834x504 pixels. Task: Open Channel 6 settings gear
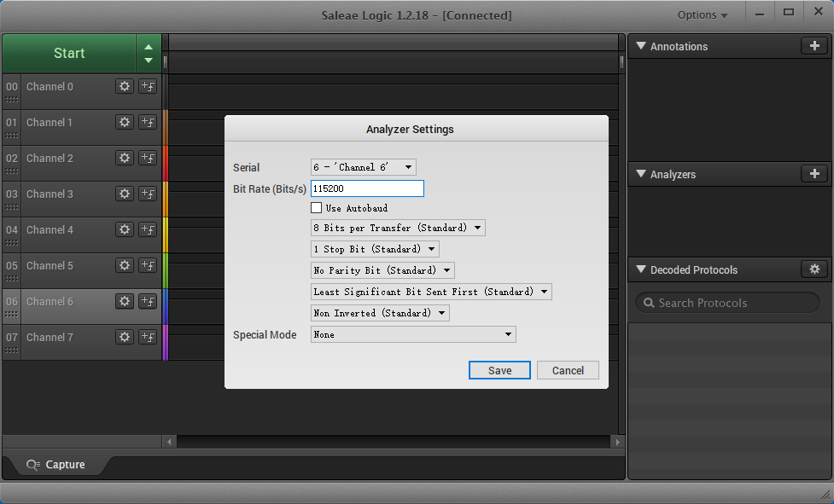click(125, 301)
